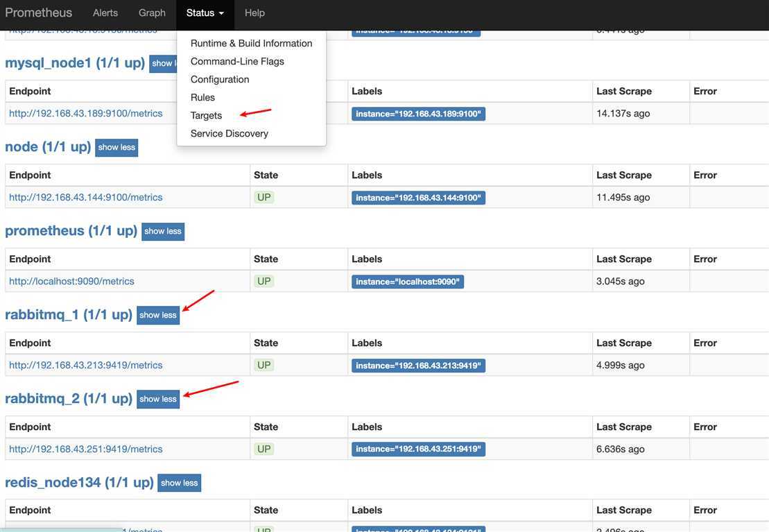Viewport: 769px width, 532px height.
Task: Select the "14.137s ago" last scrape value
Action: (x=623, y=113)
